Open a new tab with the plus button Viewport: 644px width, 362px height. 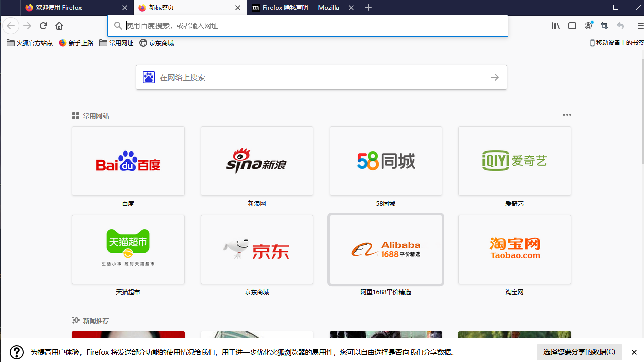click(369, 8)
